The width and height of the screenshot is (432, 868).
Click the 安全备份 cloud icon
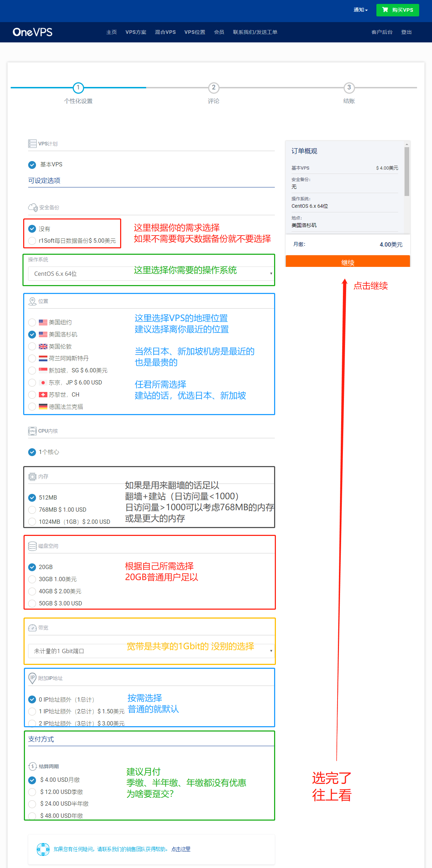(33, 207)
